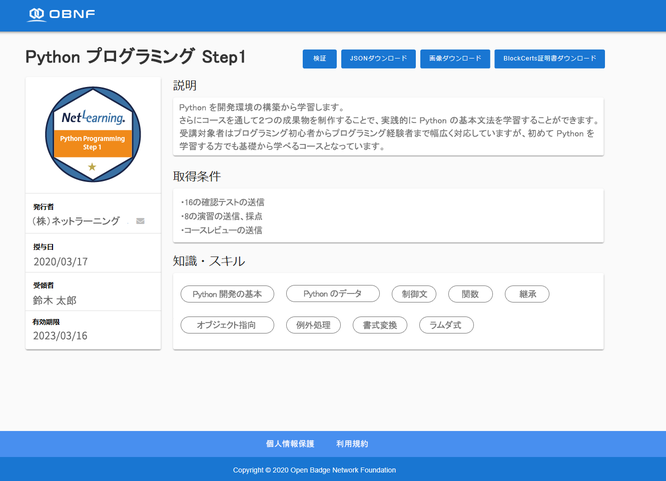Viewport: 666px width, 481px height.
Task: Select the 書式変換 skill tag
Action: (380, 325)
